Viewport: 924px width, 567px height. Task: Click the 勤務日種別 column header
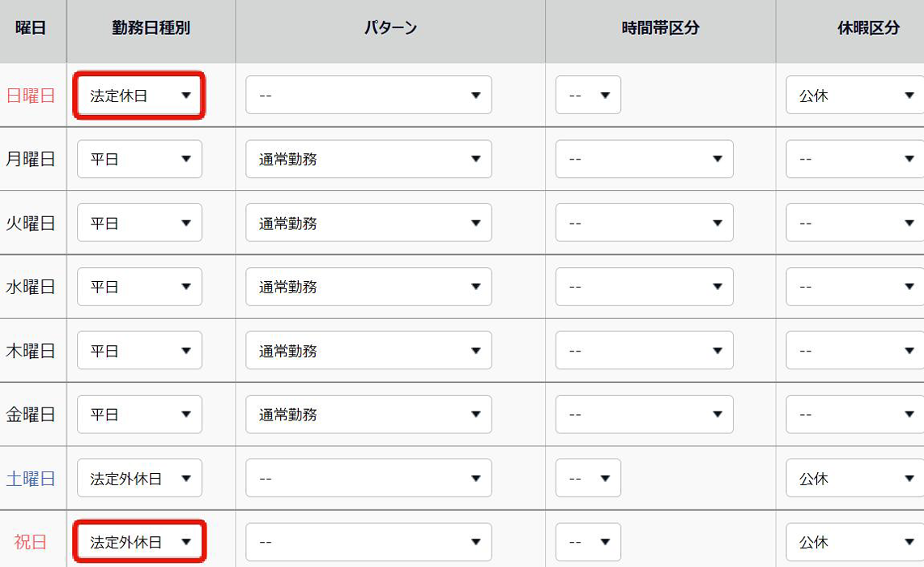(151, 28)
